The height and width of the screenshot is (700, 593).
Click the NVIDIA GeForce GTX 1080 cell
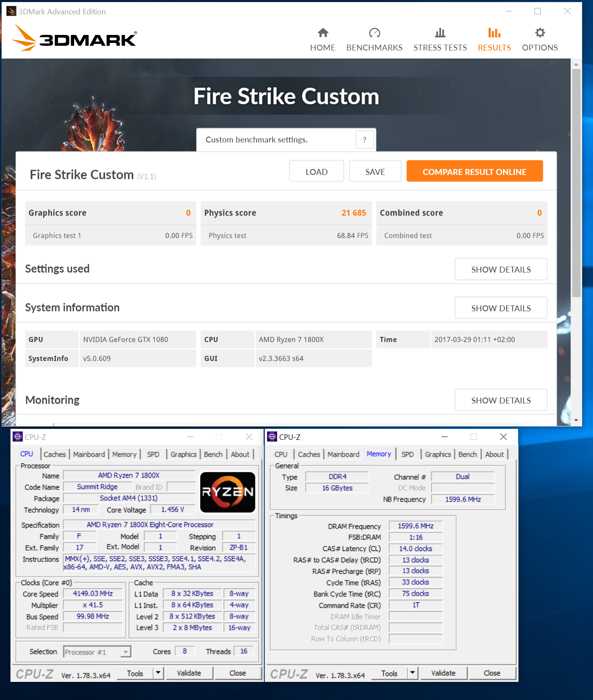pyautogui.click(x=138, y=340)
